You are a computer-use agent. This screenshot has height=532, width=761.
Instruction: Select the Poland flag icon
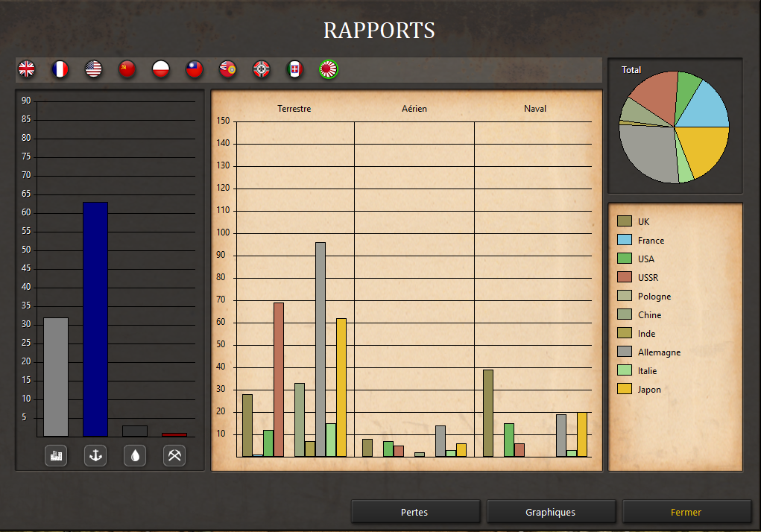click(x=161, y=69)
